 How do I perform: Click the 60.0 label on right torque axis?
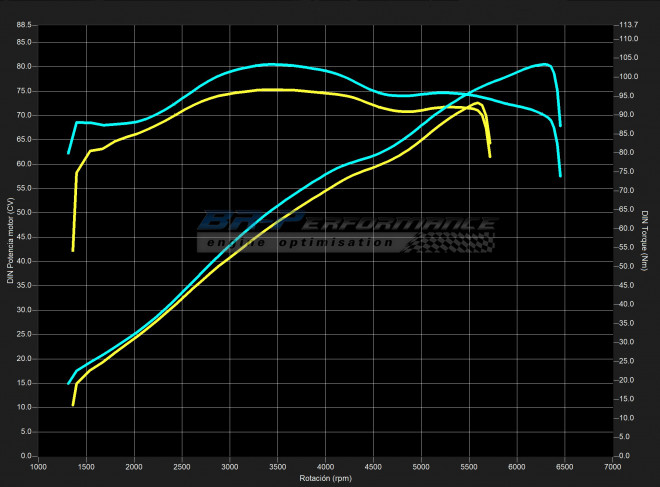628,228
